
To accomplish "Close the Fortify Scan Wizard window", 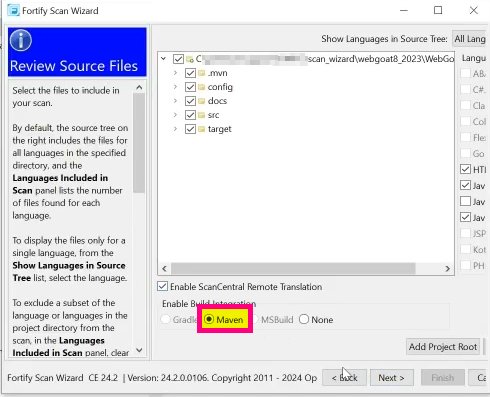I will [x=473, y=10].
